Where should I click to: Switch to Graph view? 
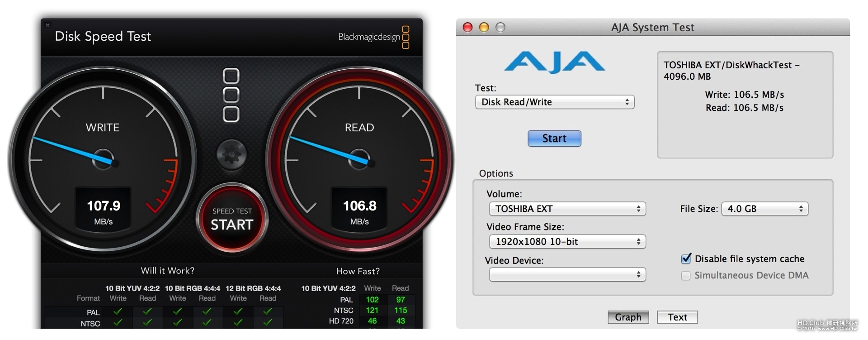pos(628,317)
